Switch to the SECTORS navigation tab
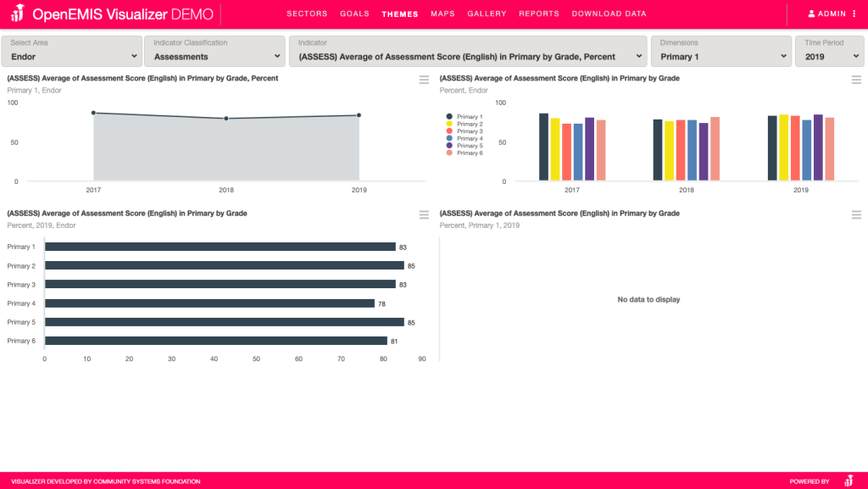868x489 pixels. click(x=307, y=14)
